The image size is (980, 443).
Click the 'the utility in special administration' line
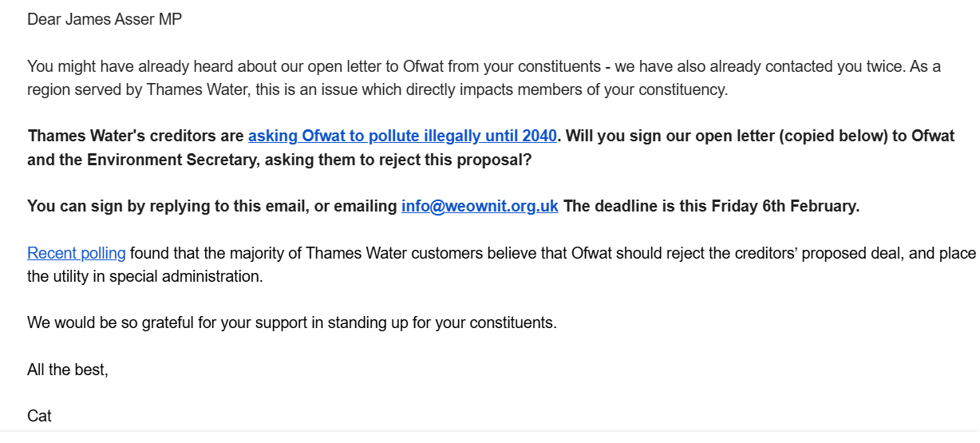point(144,277)
